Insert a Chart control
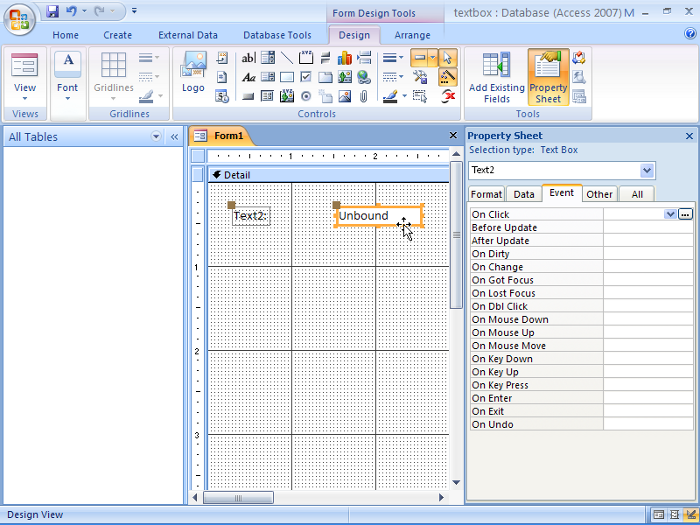Image resolution: width=700 pixels, height=525 pixels. (x=345, y=58)
